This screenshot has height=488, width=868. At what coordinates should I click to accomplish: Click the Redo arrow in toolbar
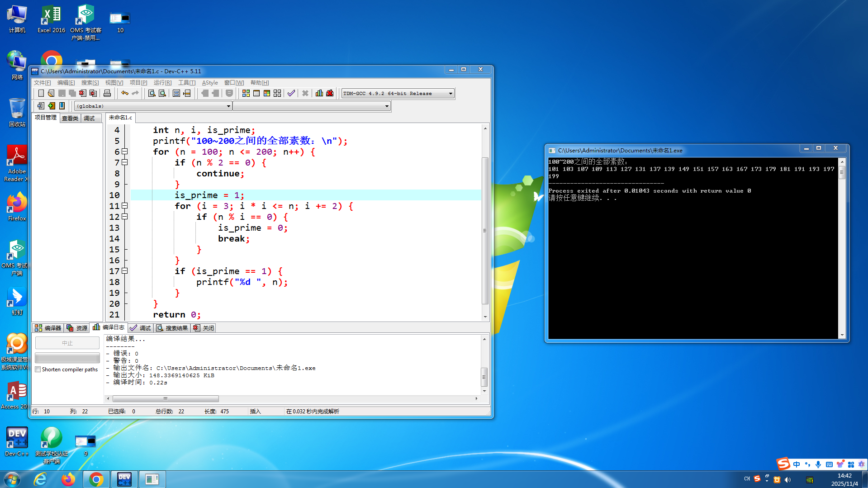(135, 93)
